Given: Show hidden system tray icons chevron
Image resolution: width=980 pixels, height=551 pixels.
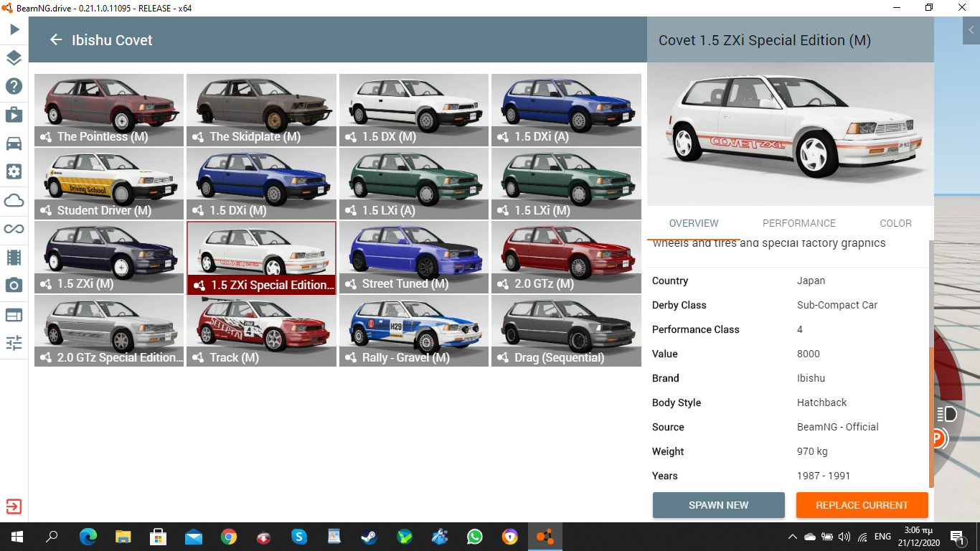Looking at the screenshot, I should coord(792,537).
